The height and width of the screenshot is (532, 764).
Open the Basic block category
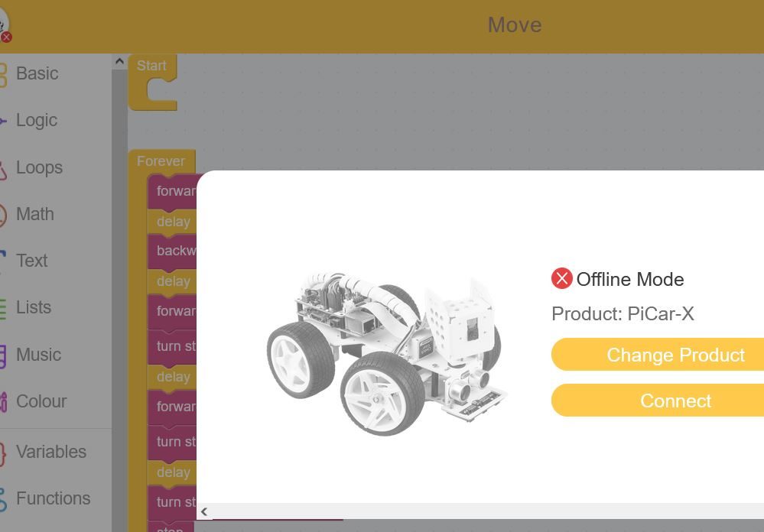pos(37,73)
